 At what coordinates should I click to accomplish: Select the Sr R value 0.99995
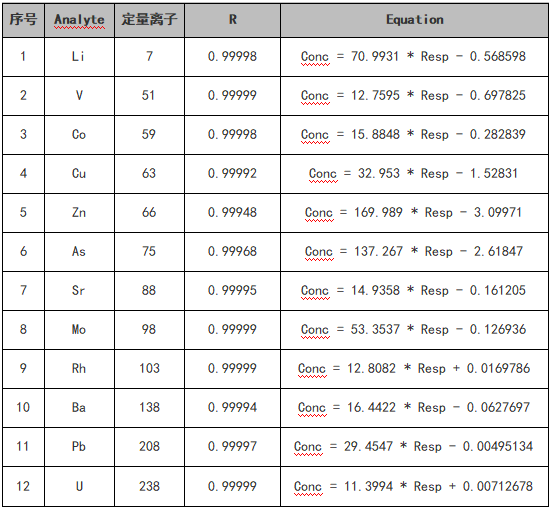pyautogui.click(x=233, y=291)
